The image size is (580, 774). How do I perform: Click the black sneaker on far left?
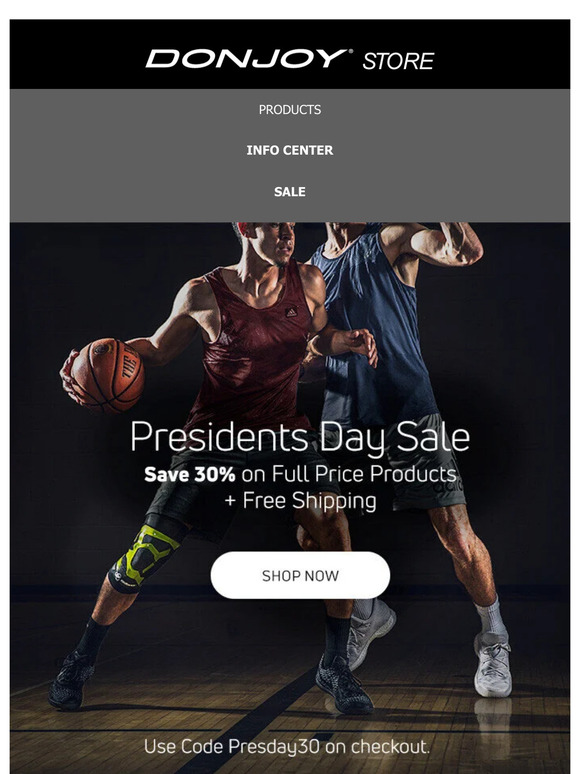coord(72,680)
